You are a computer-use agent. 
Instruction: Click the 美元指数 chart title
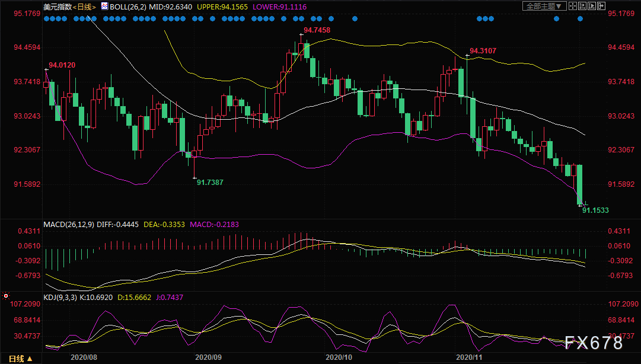tap(58, 7)
